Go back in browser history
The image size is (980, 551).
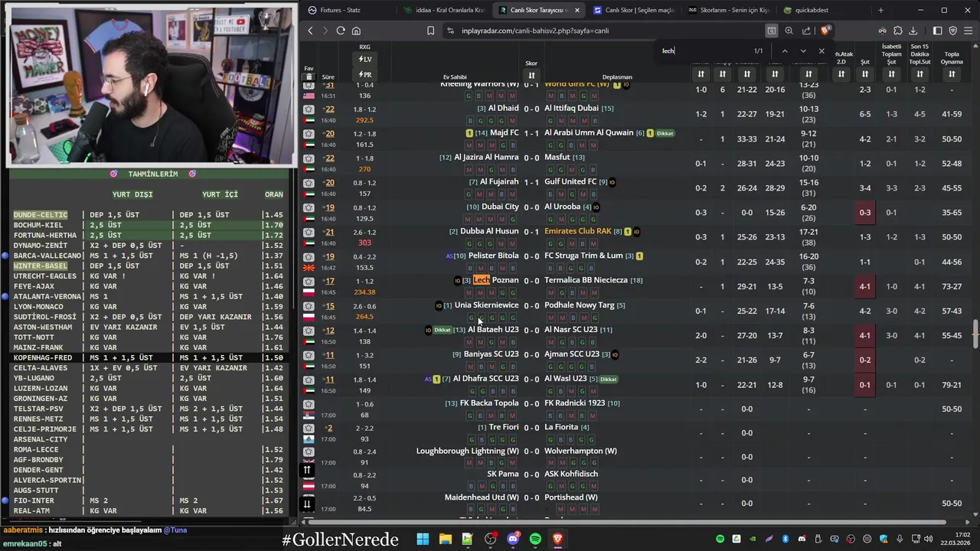pyautogui.click(x=310, y=31)
